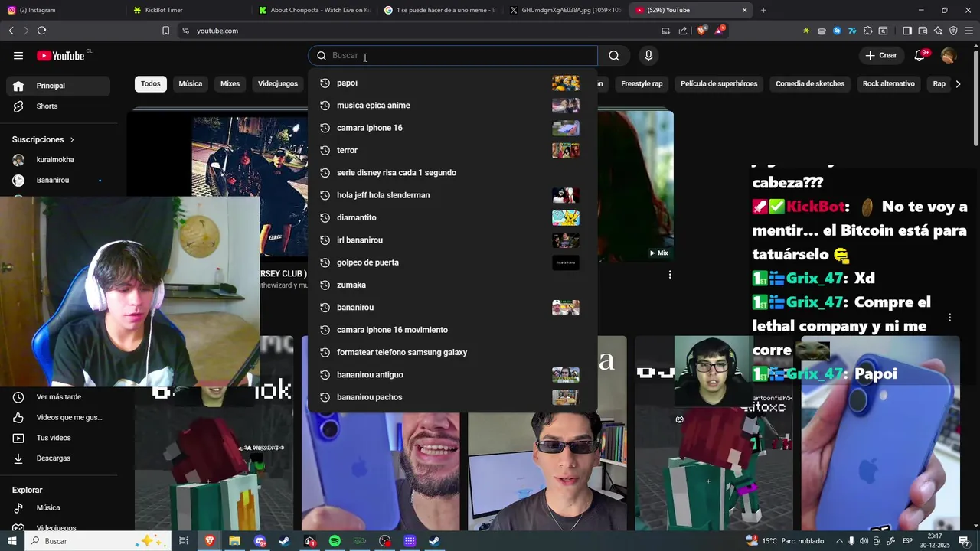This screenshot has width=980, height=551.
Task: Switch to About Choriposta Kick tab
Action: point(314,10)
